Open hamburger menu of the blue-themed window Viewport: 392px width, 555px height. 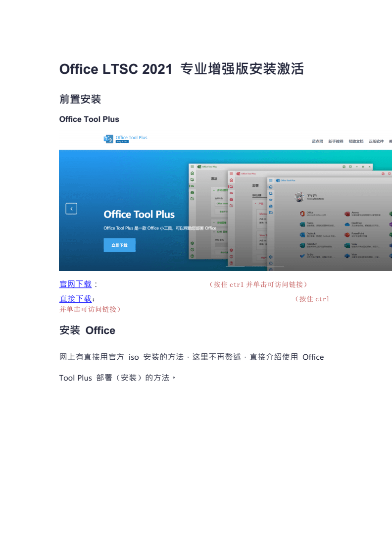pyautogui.click(x=271, y=180)
